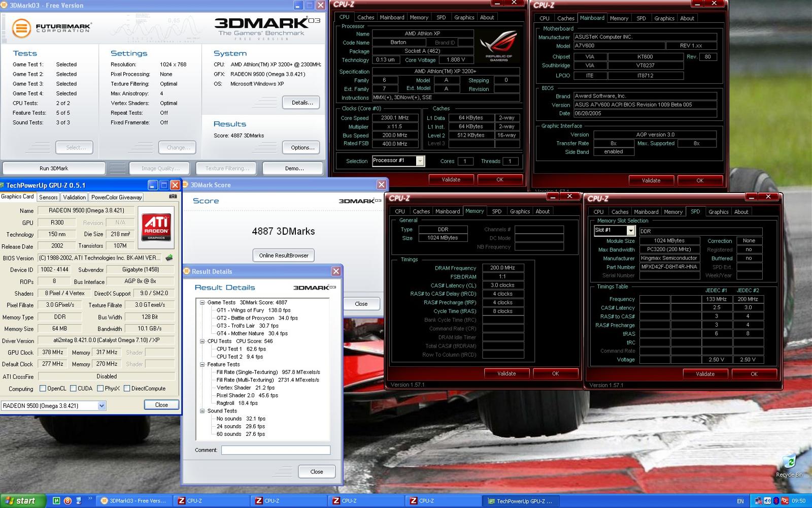This screenshot has height=508, width=812.
Task: Select the 'GT4 - Mother Nature' result row
Action: click(252, 334)
